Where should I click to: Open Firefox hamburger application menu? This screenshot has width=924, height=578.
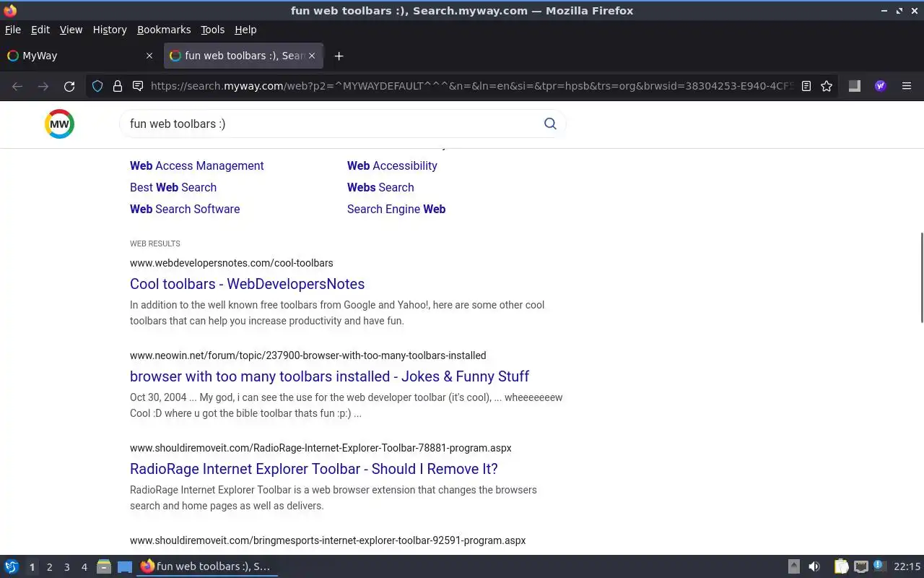(x=907, y=86)
